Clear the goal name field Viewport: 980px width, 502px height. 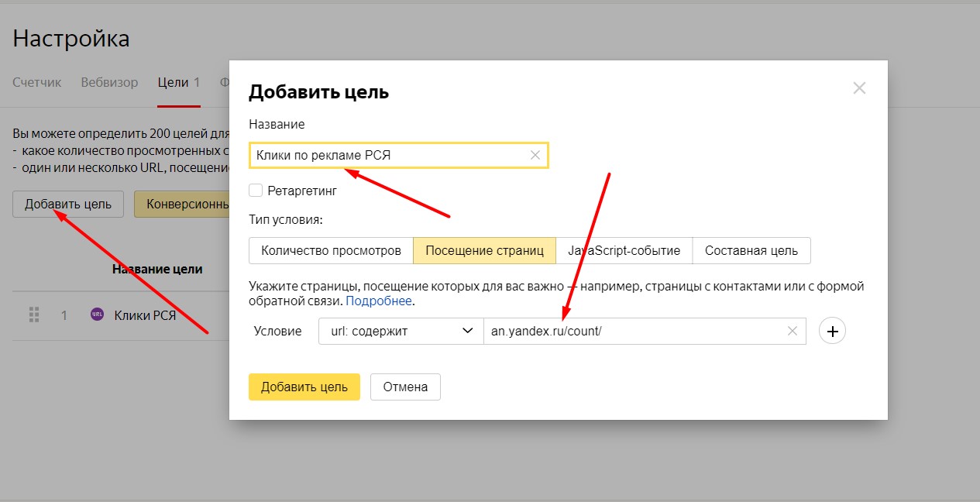tap(535, 155)
